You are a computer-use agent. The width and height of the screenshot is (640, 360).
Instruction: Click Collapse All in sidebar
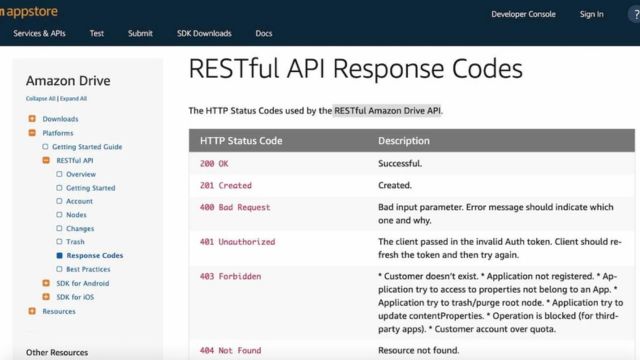point(40,98)
